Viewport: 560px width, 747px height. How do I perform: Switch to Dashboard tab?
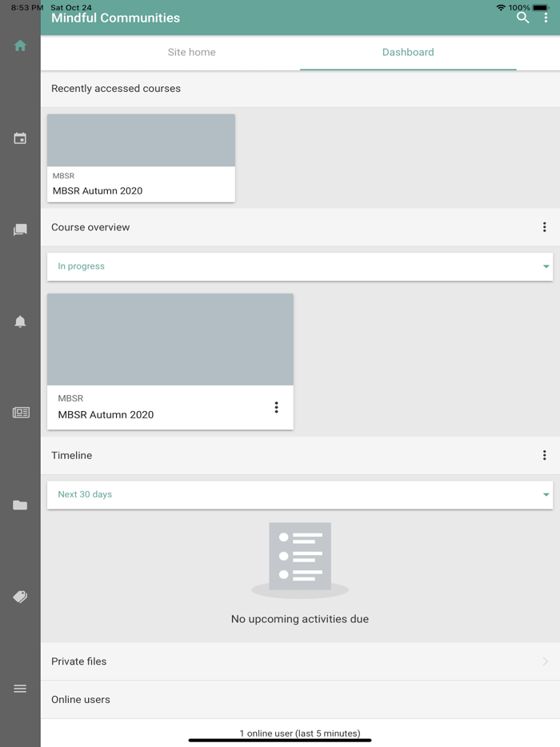point(408,53)
